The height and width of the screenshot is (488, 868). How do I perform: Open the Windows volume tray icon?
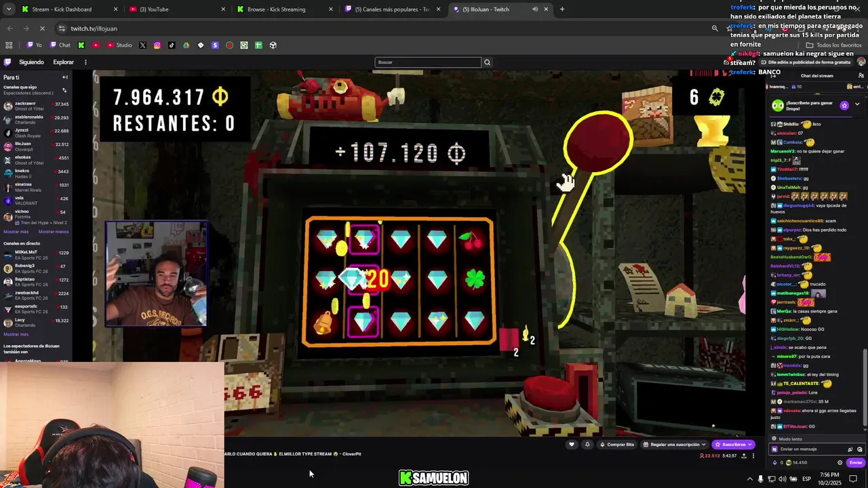(782, 479)
